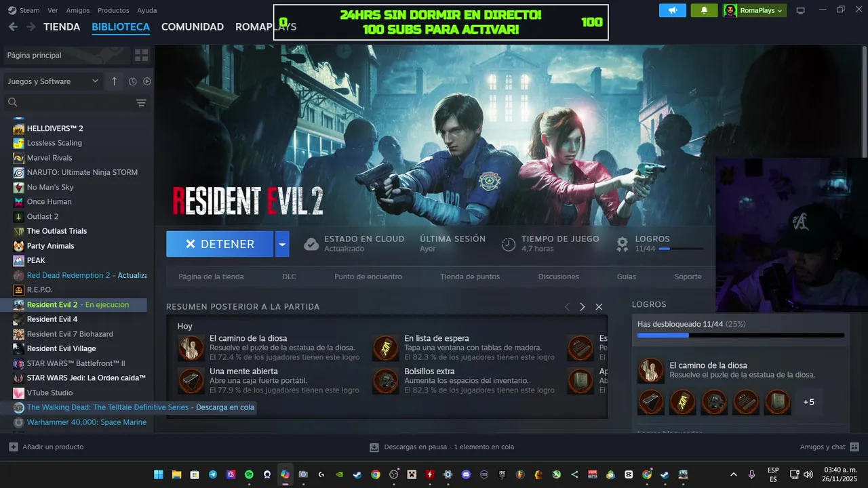Expand Juegos y Software dropdown

(53, 81)
